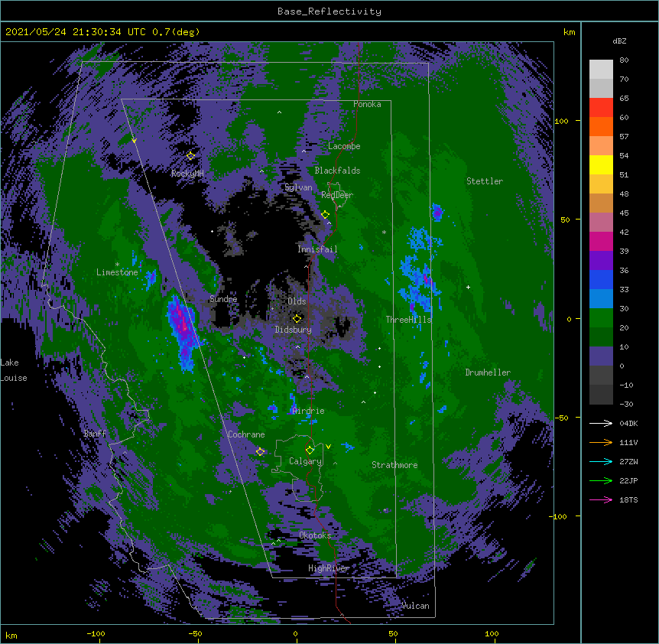Viewport: 659px width, 644px height.
Task: Click the Stettler label on the map
Action: click(485, 181)
